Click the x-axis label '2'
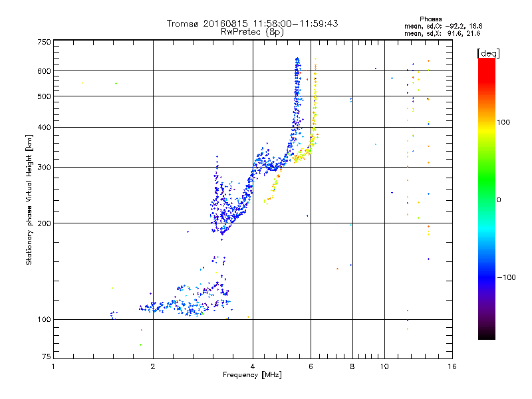 pos(153,366)
